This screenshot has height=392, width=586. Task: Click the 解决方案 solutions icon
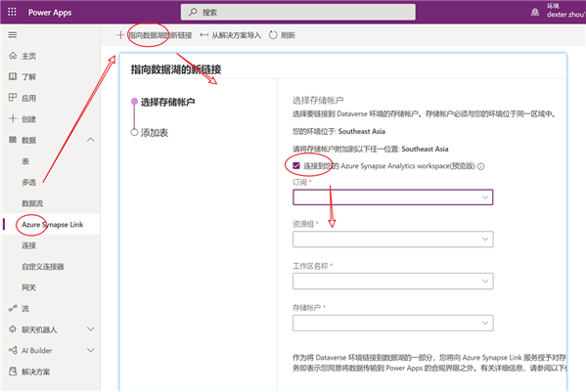[13, 371]
